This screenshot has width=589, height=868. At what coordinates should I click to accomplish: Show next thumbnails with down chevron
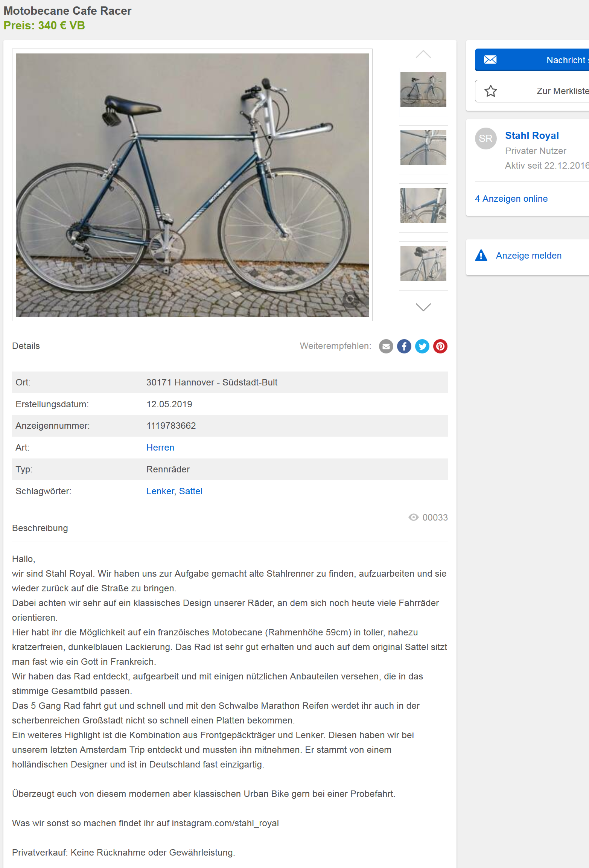[423, 307]
